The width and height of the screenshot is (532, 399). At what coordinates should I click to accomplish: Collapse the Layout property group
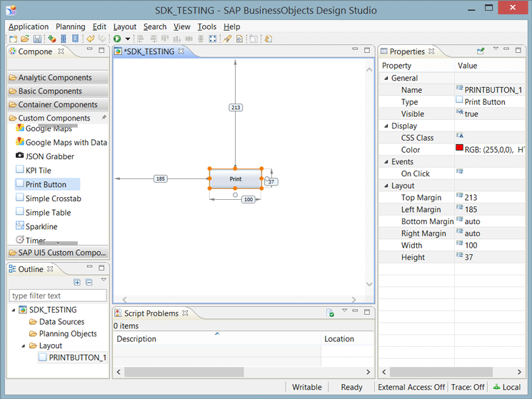[386, 186]
